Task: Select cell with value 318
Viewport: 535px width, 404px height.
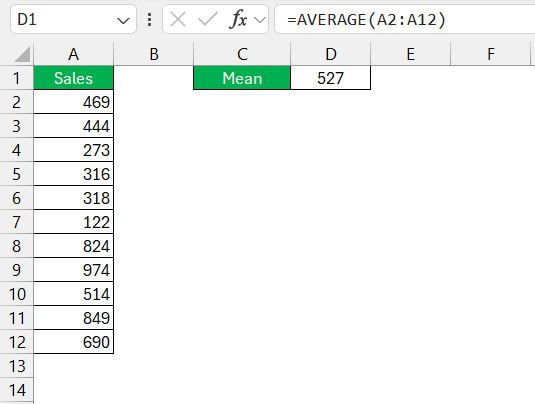Action: click(73, 198)
